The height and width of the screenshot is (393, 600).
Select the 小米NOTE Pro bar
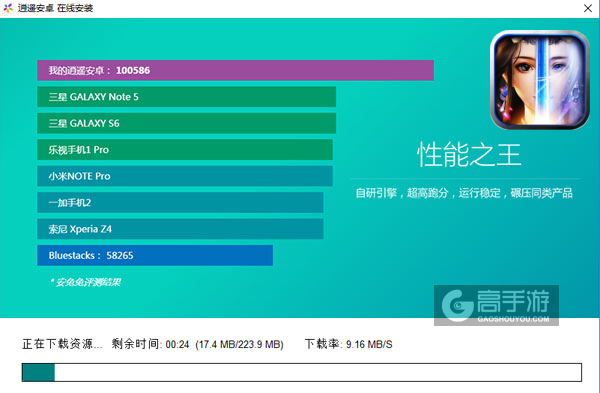click(185, 176)
